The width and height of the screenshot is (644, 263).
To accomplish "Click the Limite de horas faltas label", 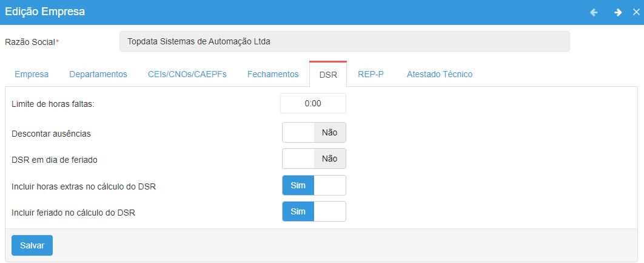I will (53, 104).
